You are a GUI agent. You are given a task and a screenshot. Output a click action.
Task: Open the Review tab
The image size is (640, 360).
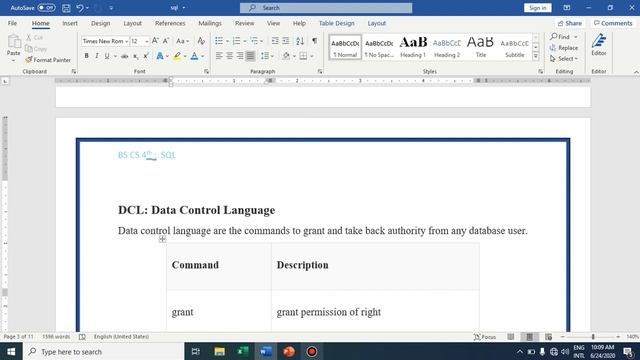244,23
